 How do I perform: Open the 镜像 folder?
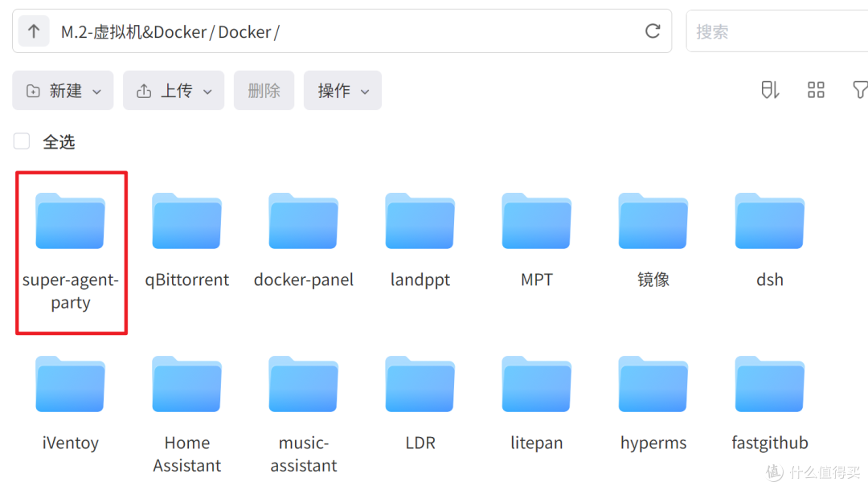pyautogui.click(x=653, y=221)
